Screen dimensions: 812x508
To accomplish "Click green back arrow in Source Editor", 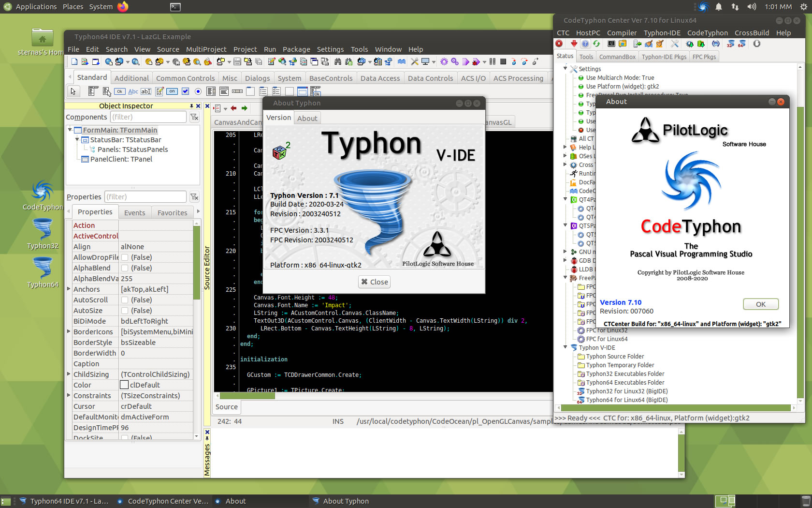I will (x=233, y=108).
